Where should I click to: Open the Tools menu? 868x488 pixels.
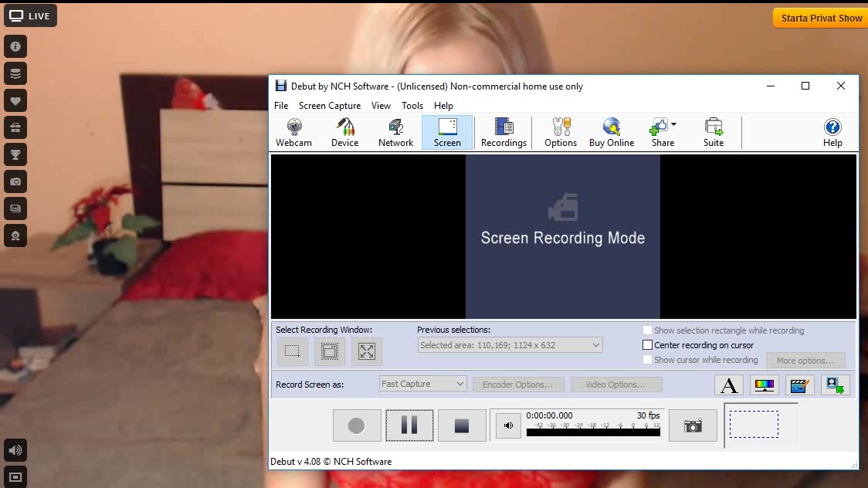(412, 106)
